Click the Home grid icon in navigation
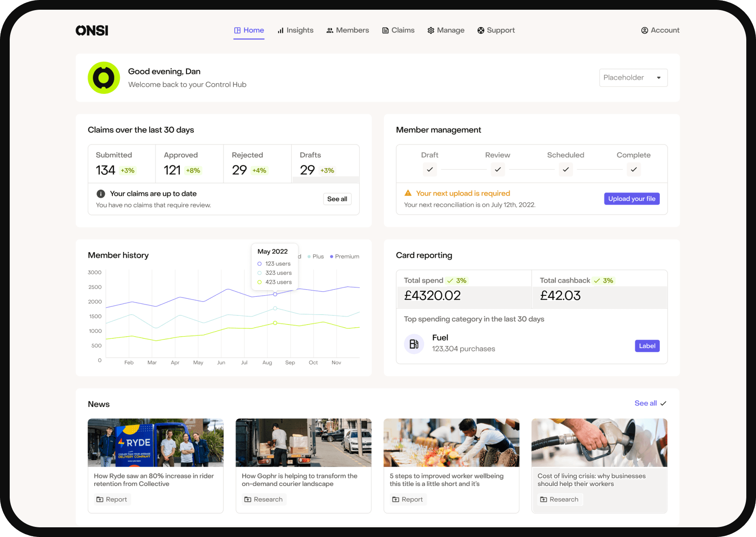 [x=238, y=30]
